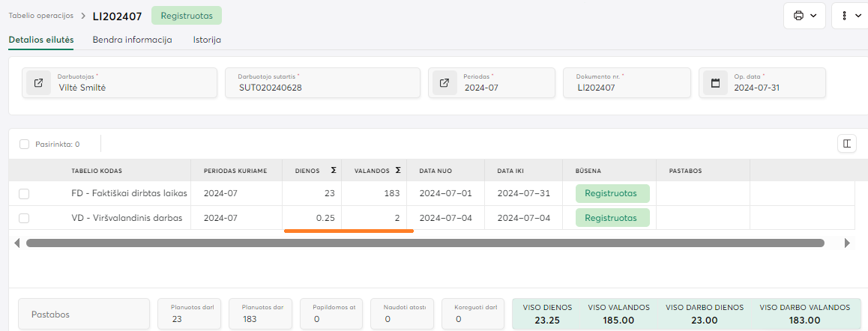Open the column layout panel icon

coord(847,144)
